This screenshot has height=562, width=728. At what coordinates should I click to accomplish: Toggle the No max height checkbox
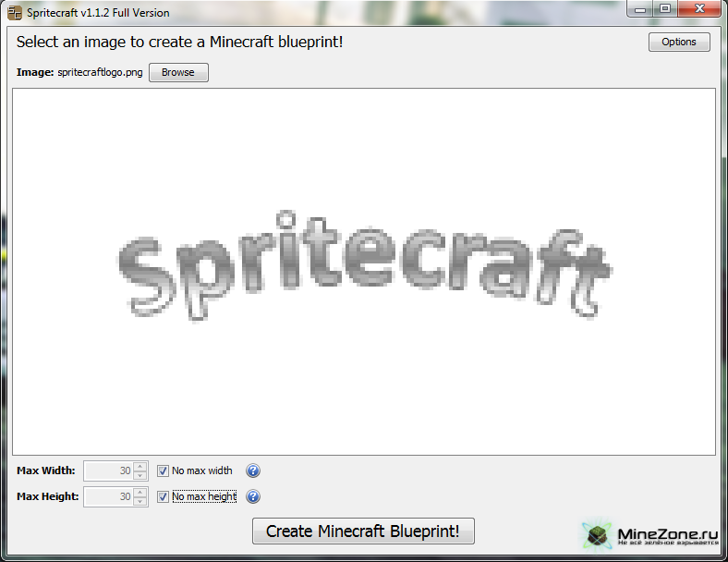[163, 497]
